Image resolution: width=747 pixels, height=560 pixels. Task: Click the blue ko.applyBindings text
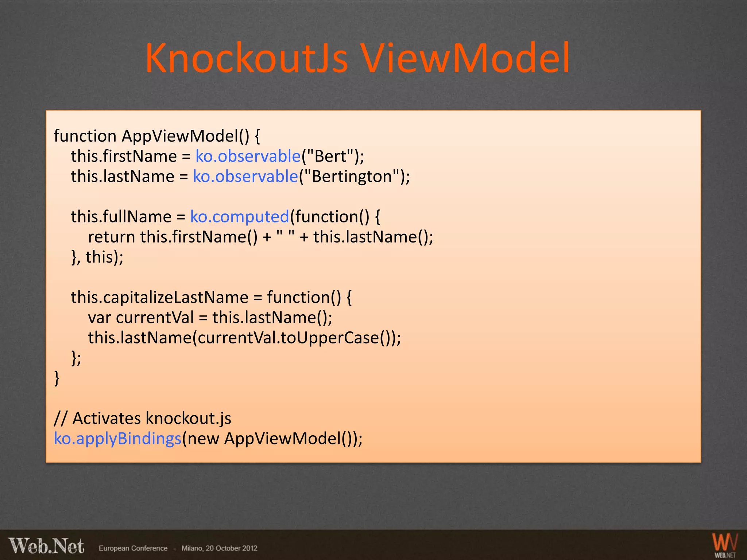pyautogui.click(x=117, y=439)
